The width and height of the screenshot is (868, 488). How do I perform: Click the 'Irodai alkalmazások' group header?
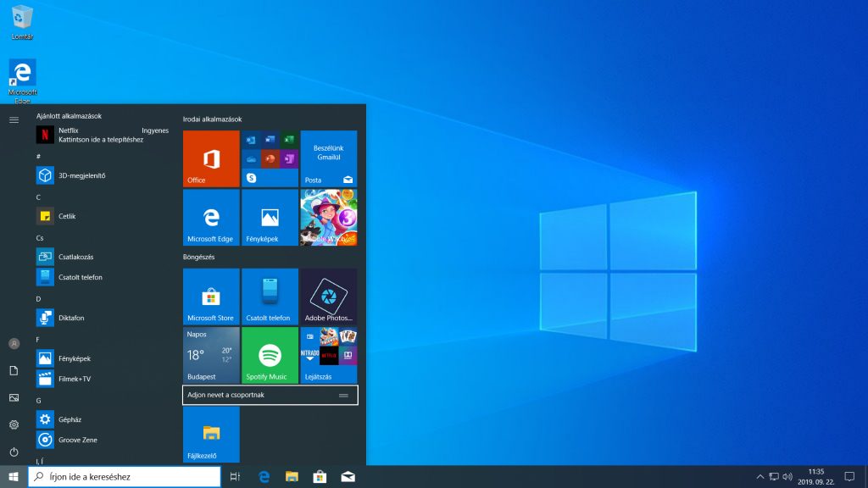[x=213, y=119]
